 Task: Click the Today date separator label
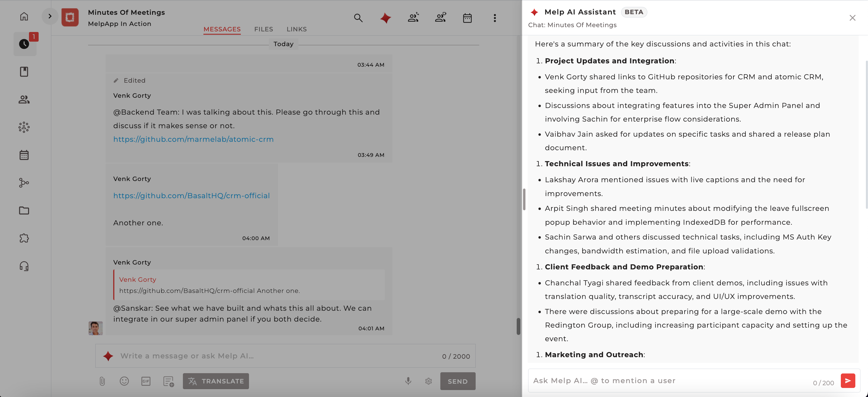tap(283, 44)
